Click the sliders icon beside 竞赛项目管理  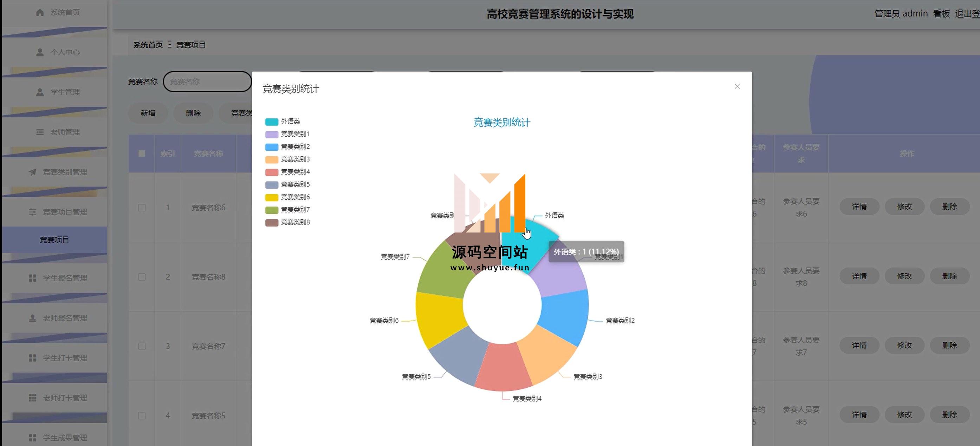coord(33,212)
